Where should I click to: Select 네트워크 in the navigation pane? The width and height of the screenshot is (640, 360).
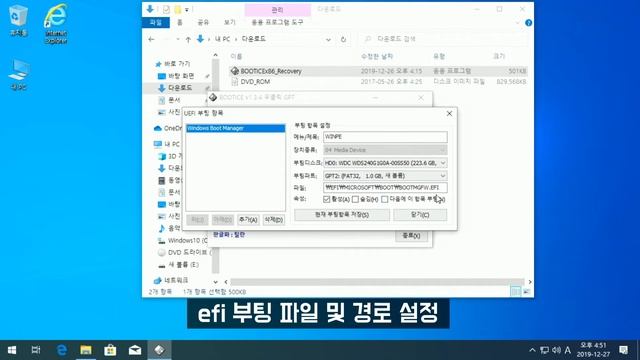coord(171,280)
